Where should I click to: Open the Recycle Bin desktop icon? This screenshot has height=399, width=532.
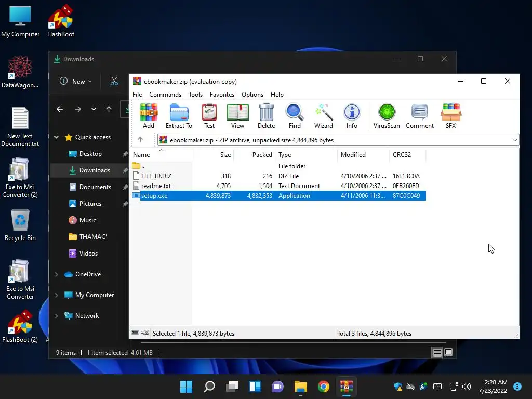[20, 225]
